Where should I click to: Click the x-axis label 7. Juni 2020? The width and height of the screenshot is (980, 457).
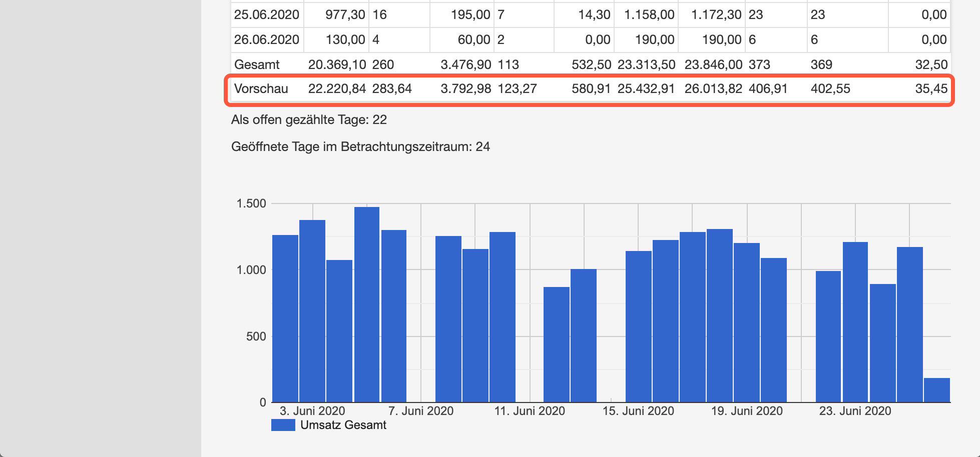point(421,411)
